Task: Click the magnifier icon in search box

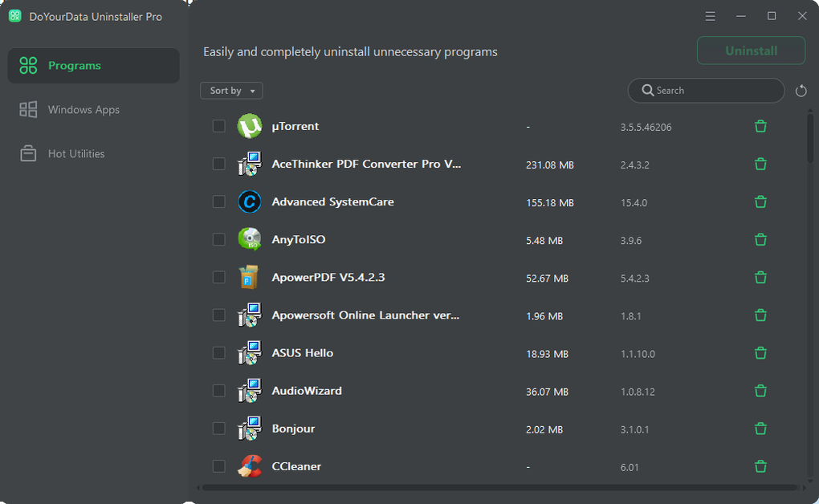Action: [648, 91]
